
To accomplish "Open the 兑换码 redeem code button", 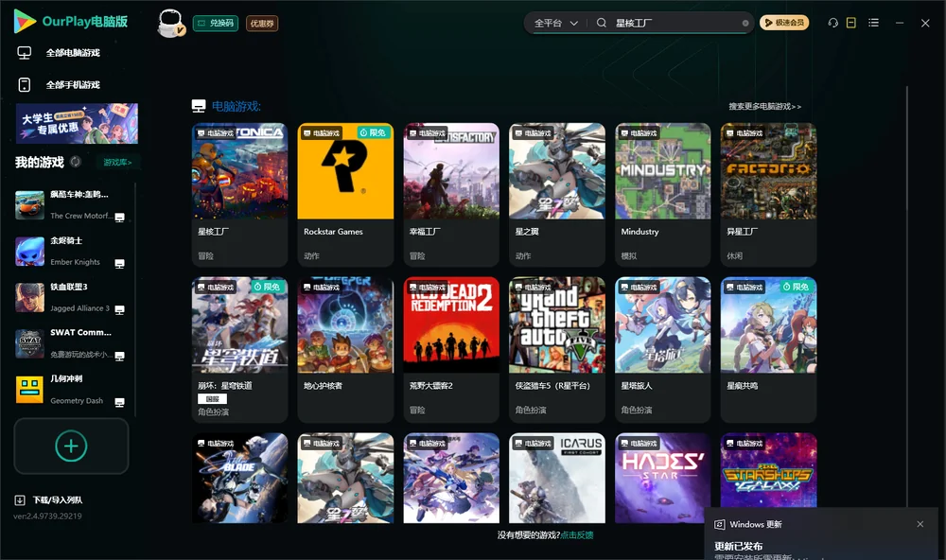I will pos(216,23).
